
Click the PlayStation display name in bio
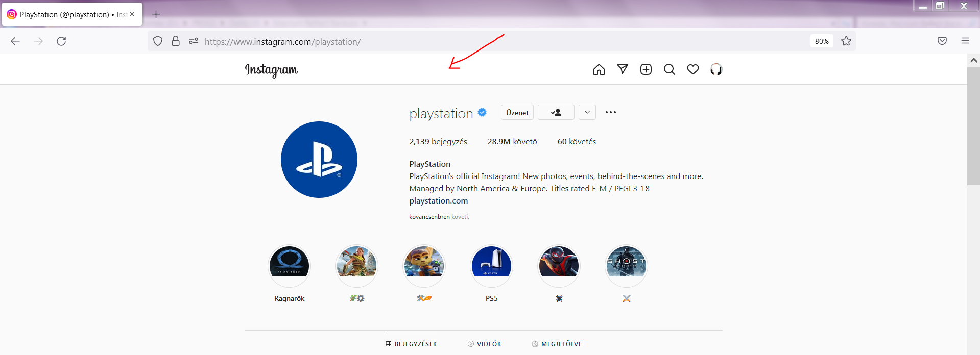(430, 164)
